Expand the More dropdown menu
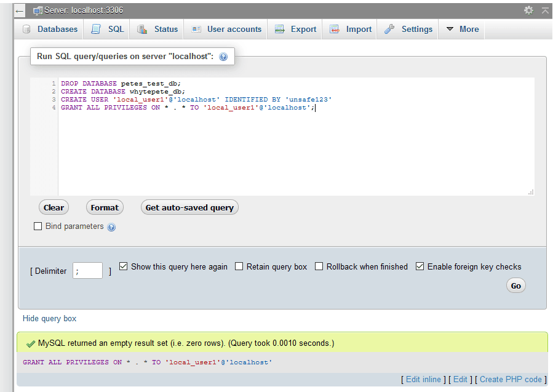 [x=462, y=29]
